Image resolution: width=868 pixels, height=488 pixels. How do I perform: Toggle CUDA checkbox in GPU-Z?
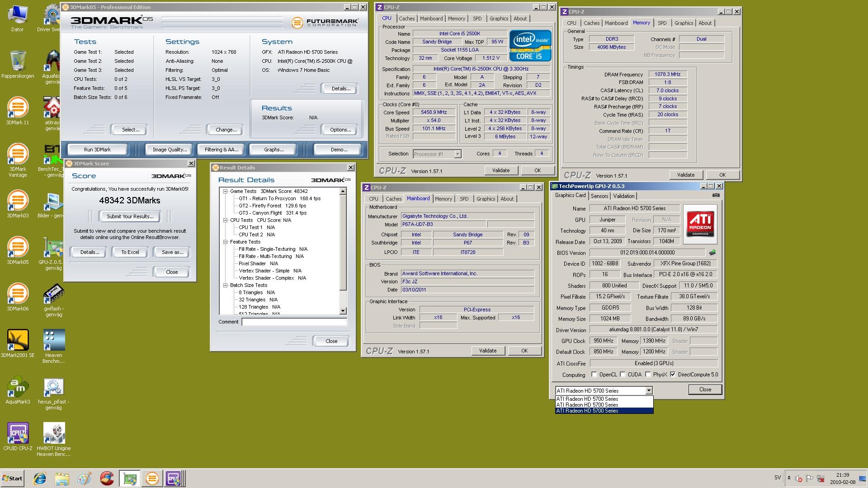(623, 375)
